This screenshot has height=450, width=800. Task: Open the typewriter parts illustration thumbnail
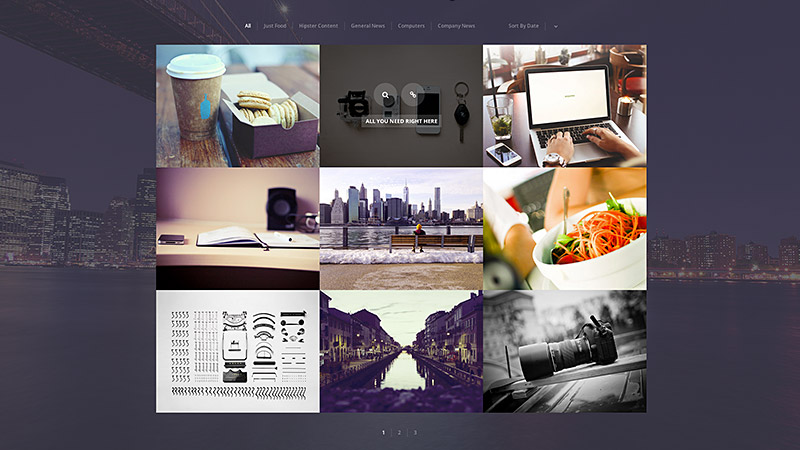point(237,351)
